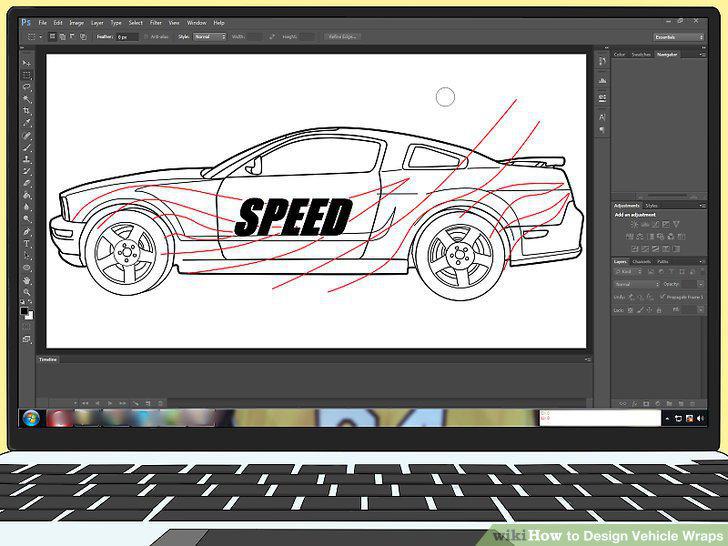Click the Refine Edge button

pyautogui.click(x=342, y=36)
